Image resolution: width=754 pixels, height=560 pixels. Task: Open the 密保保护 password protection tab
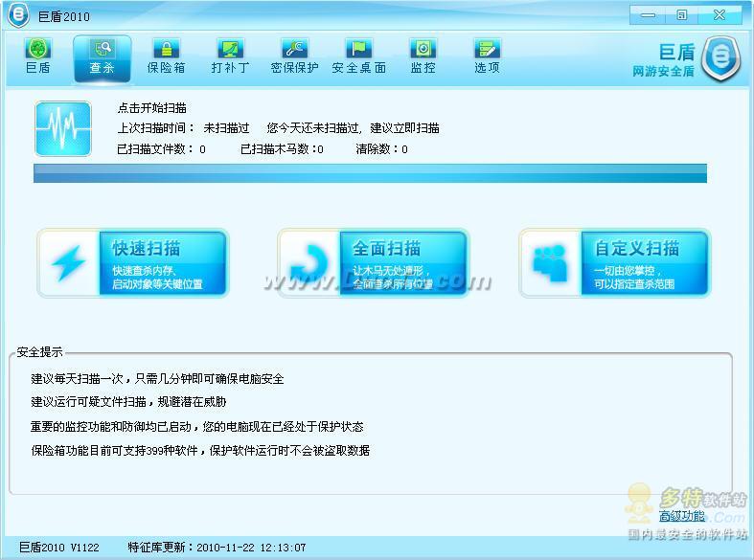pyautogui.click(x=295, y=56)
